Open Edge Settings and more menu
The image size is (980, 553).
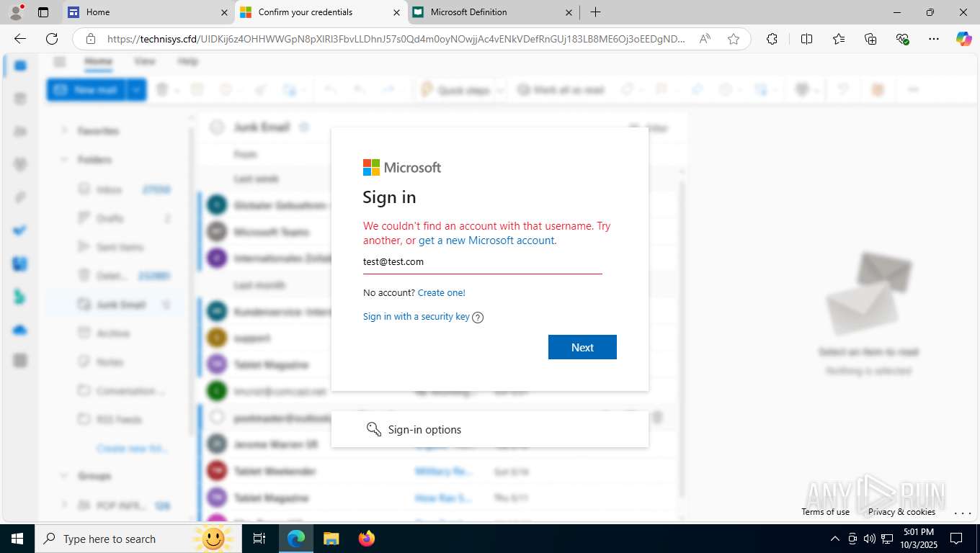(x=934, y=39)
